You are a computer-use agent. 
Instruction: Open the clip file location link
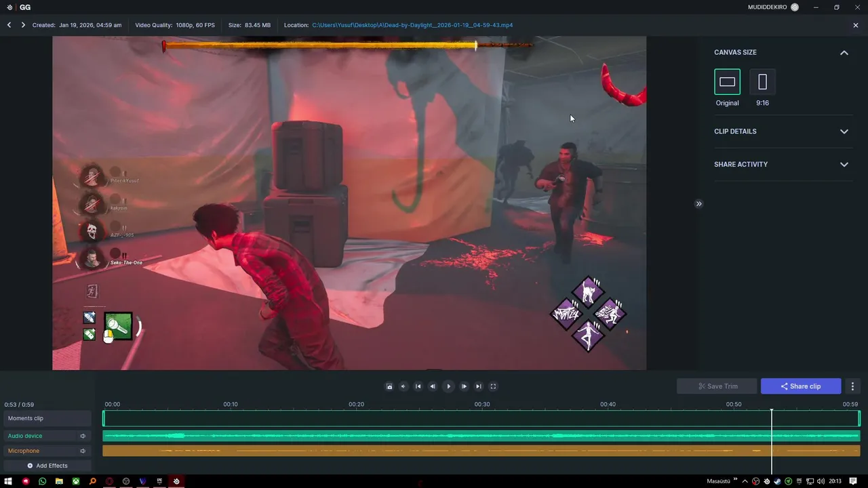[412, 25]
